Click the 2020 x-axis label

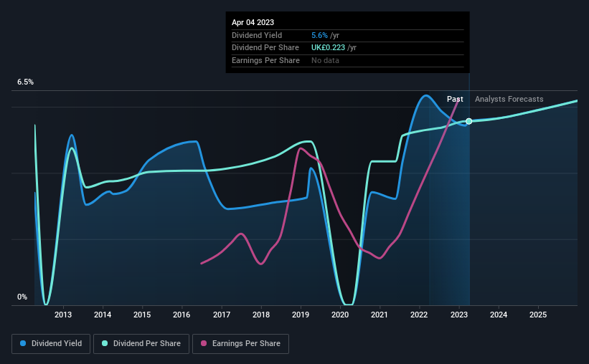click(340, 315)
